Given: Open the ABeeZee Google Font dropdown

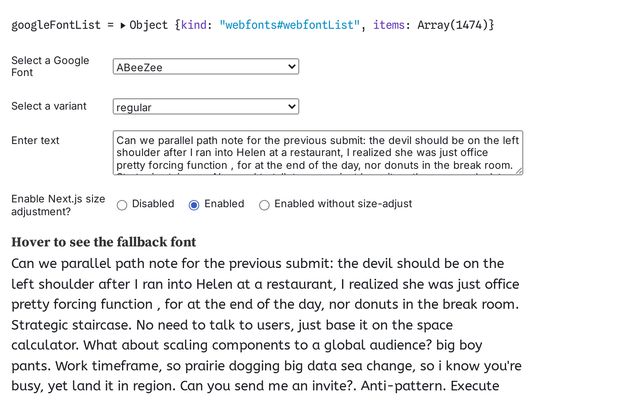Looking at the screenshot, I should click(205, 67).
